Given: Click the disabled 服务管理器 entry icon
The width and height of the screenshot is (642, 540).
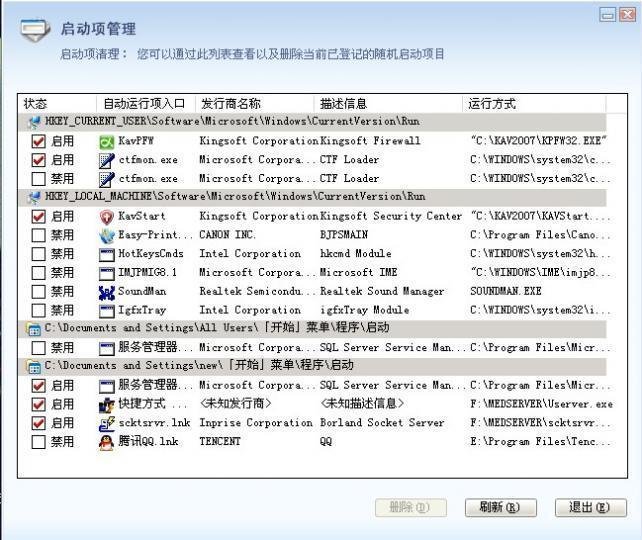Looking at the screenshot, I should click(x=106, y=349).
